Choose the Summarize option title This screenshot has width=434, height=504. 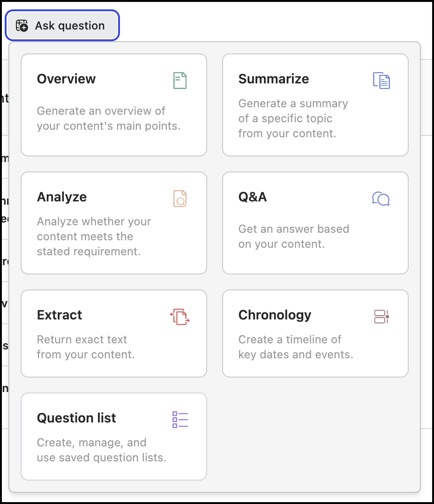coord(274,79)
